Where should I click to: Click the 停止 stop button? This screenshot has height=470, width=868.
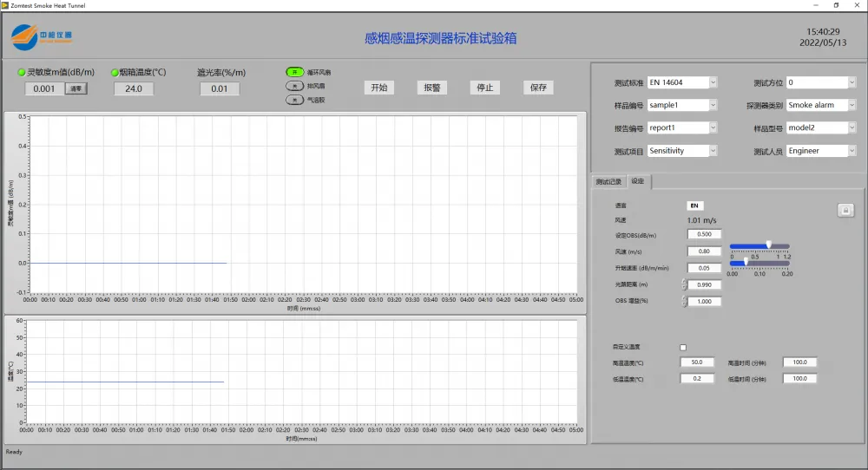coord(485,88)
